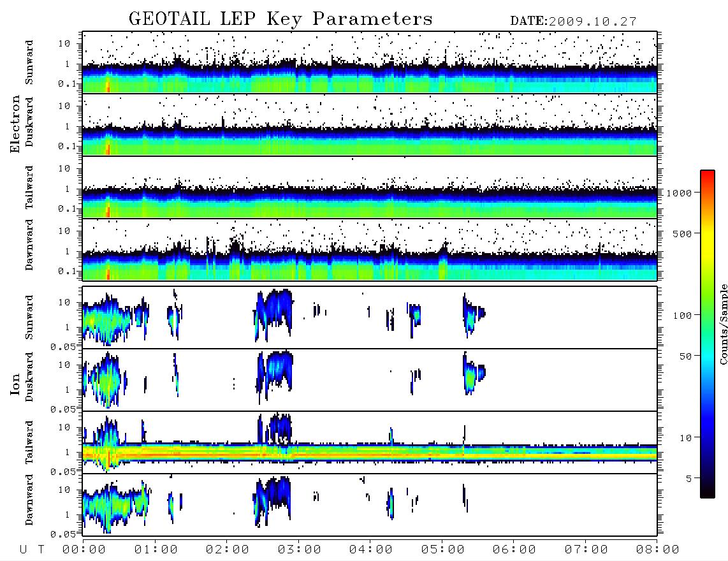Viewport: 728px width, 561px height.
Task: Select the Electron 'Dawnward' panel label
Action: pyautogui.click(x=29, y=245)
